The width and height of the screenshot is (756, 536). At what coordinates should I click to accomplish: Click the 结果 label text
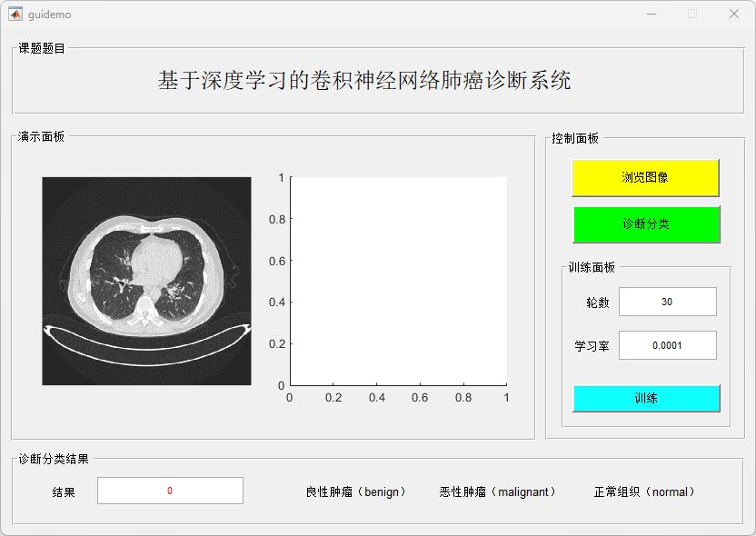pyautogui.click(x=64, y=492)
